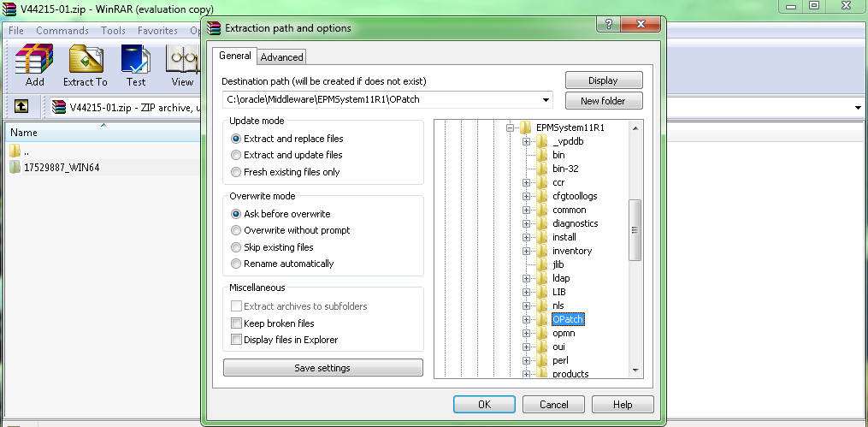Click the Name column header

click(x=103, y=133)
